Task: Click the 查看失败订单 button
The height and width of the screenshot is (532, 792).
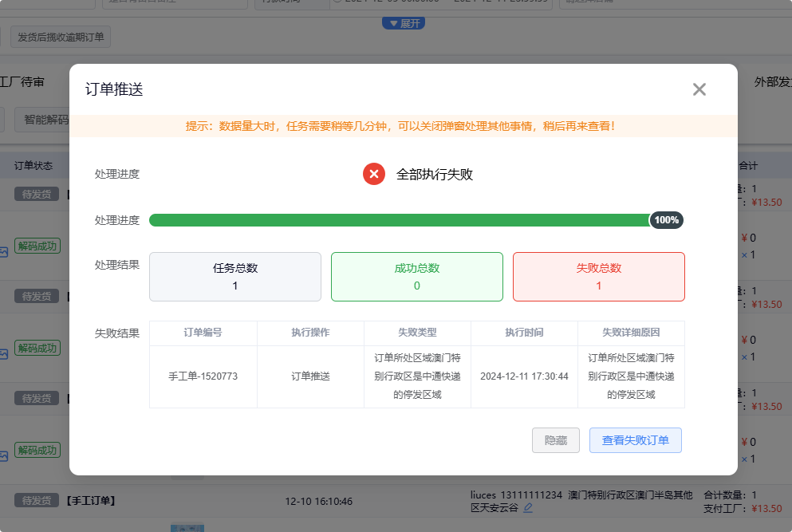Action: [635, 440]
